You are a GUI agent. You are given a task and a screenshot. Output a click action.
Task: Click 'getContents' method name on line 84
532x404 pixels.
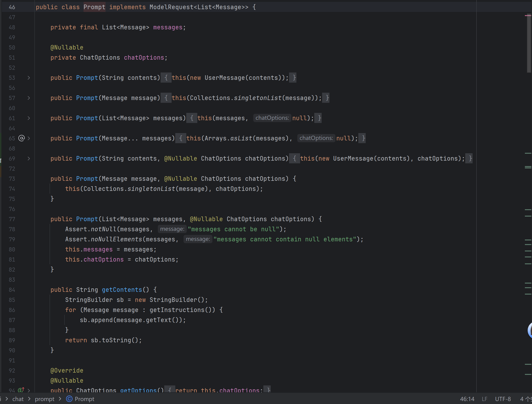tap(122, 290)
